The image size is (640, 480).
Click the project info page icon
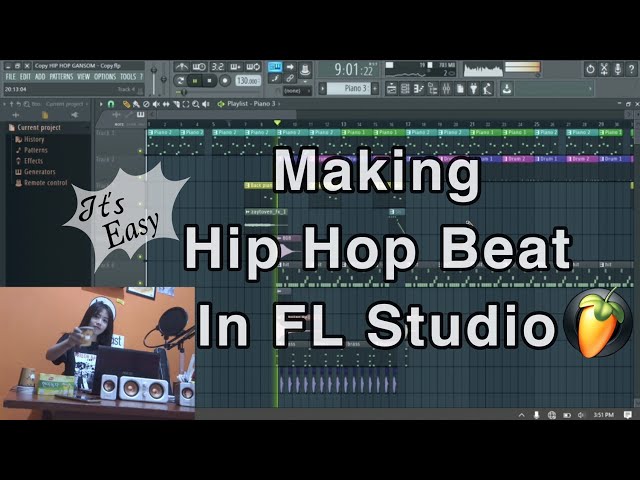(460, 89)
